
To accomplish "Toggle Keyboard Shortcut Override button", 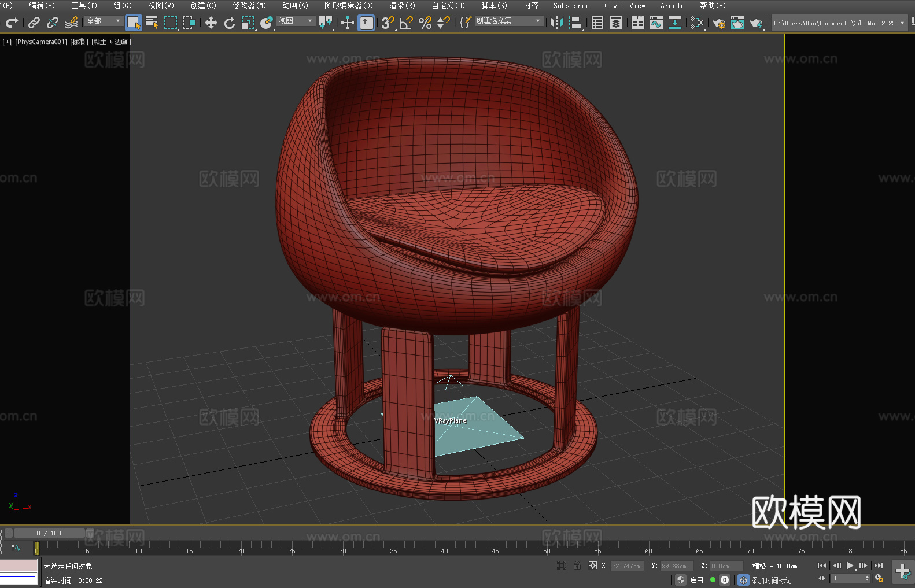I will click(x=366, y=23).
